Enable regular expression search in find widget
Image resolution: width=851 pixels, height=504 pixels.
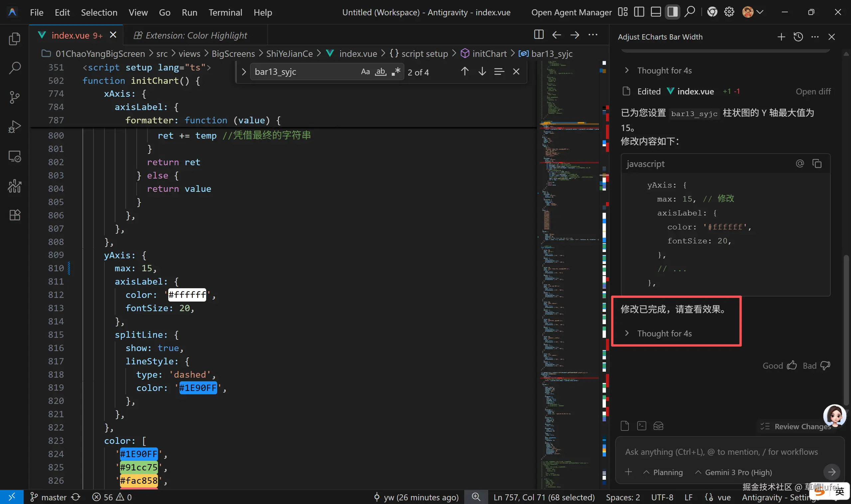396,72
